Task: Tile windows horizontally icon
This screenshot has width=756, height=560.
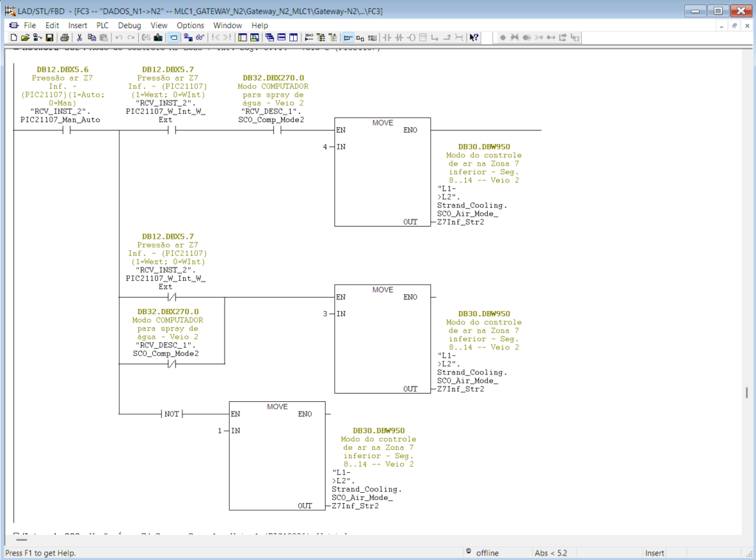Action: pos(281,38)
